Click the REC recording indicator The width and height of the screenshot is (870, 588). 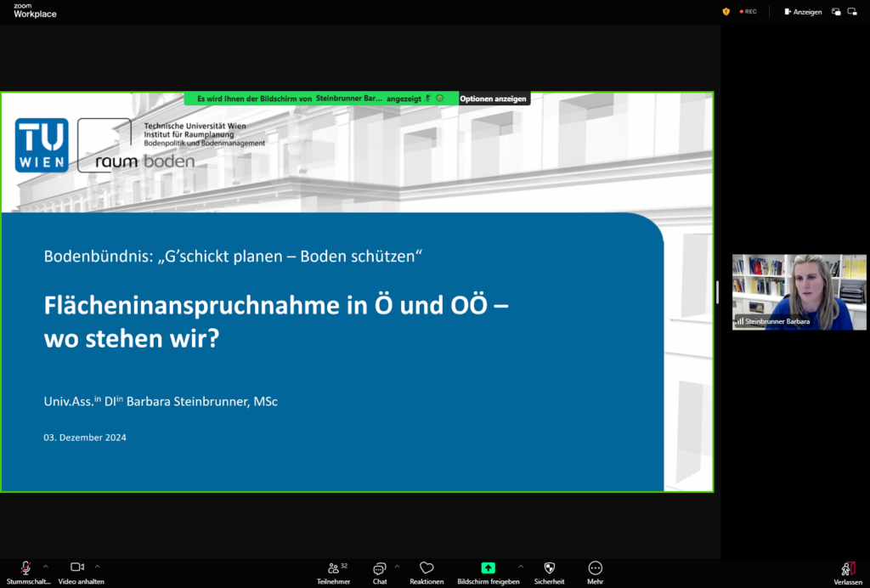click(749, 12)
